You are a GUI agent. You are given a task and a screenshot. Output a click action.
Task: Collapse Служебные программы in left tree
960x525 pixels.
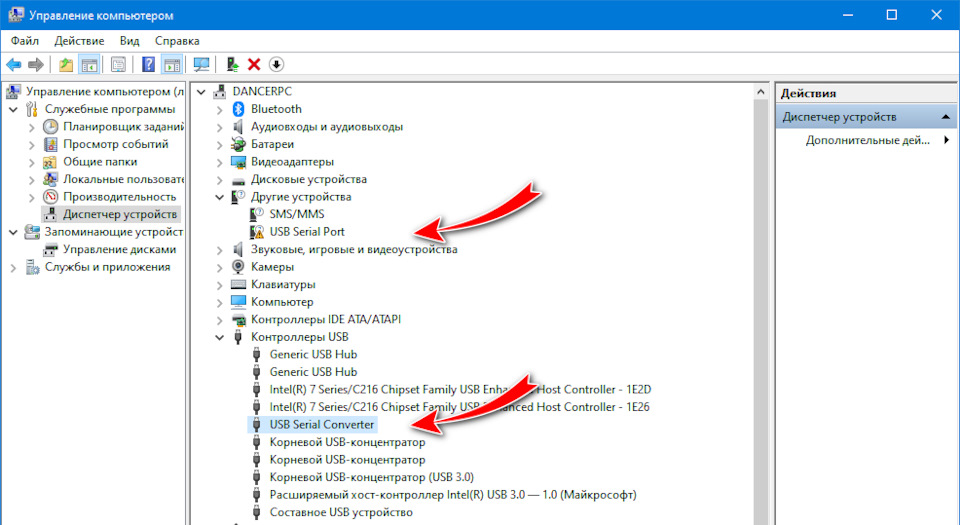(x=13, y=110)
